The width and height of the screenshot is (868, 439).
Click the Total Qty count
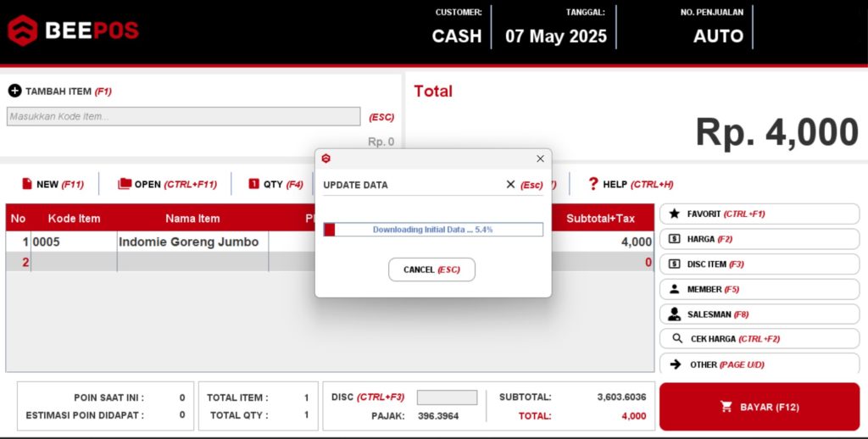pos(306,414)
